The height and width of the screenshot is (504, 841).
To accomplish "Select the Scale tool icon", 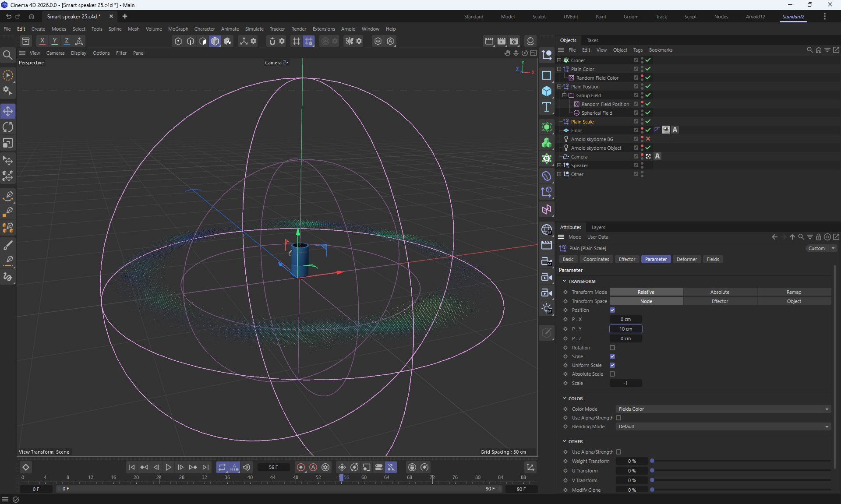I will [x=8, y=143].
